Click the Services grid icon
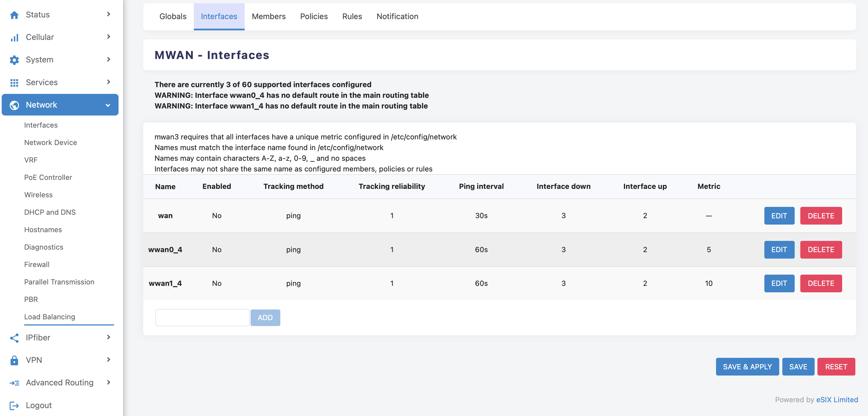868x416 pixels. click(14, 83)
